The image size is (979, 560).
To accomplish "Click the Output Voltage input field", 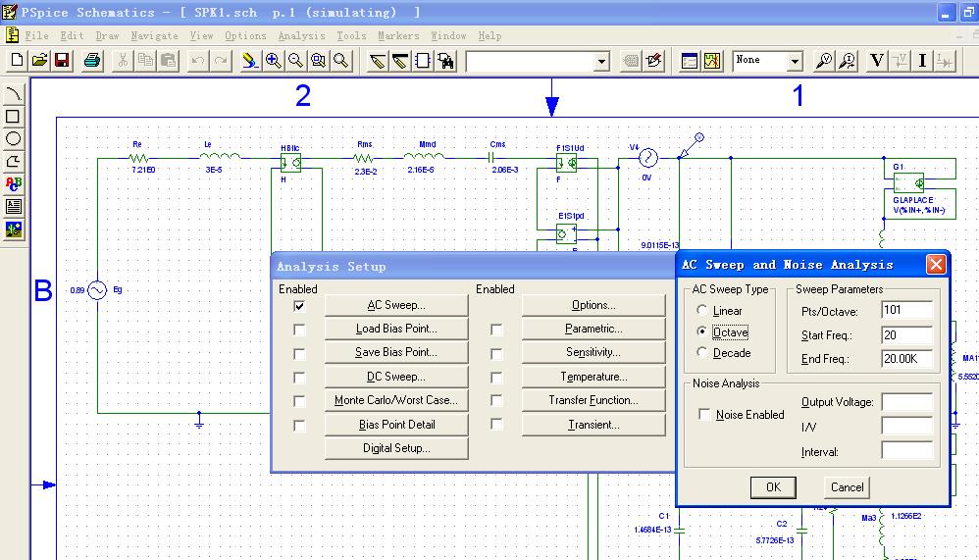I will point(907,402).
